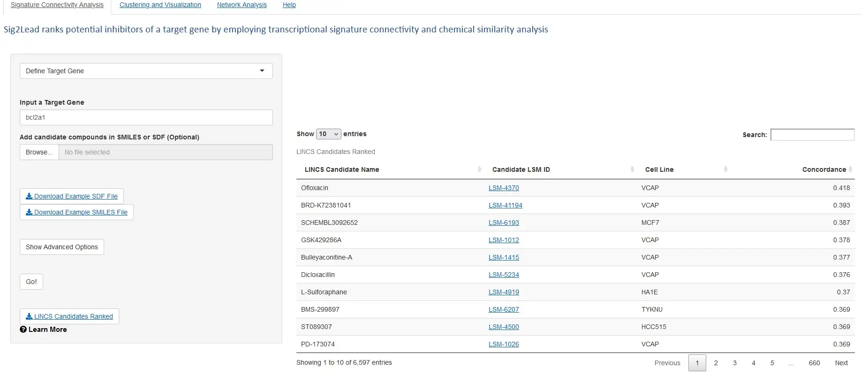Click the table Search box
This screenshot has height=376, width=868.
[x=812, y=135]
